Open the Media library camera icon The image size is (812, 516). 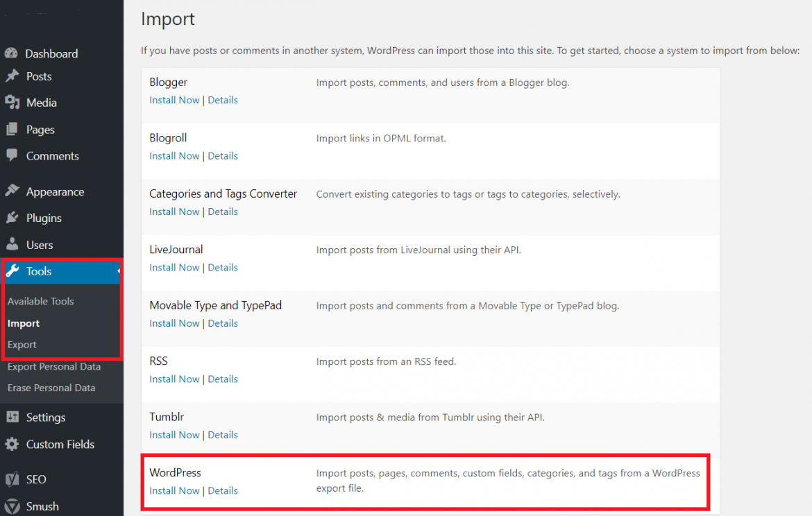[14, 103]
